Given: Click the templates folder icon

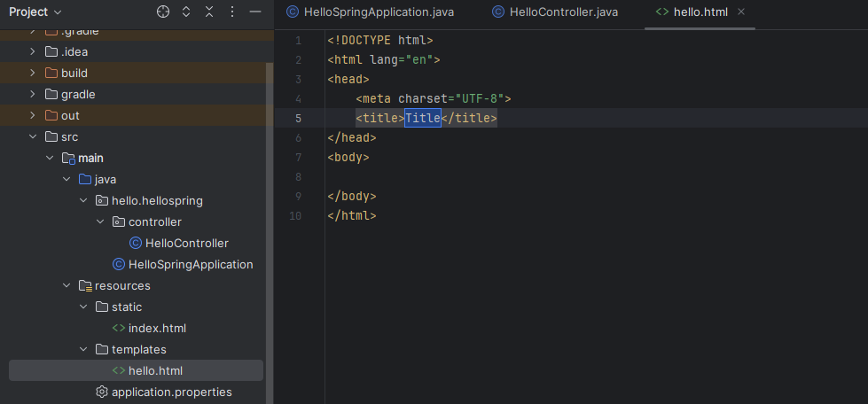Looking at the screenshot, I should click(103, 349).
